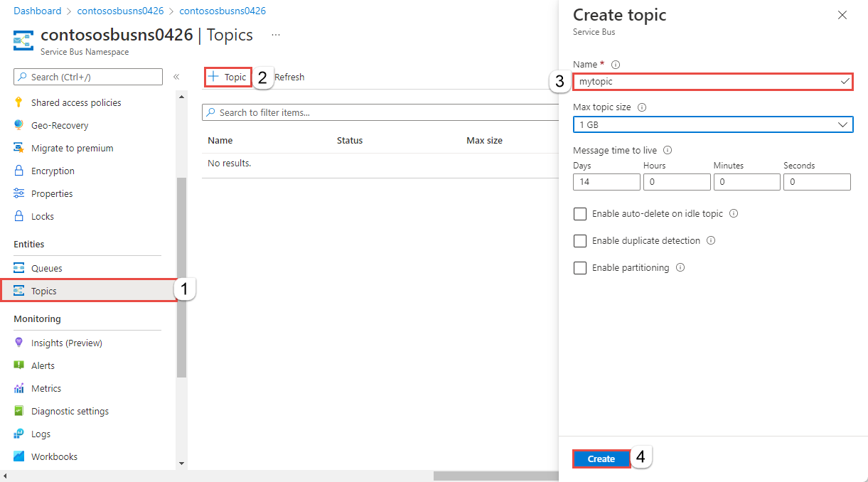Open Metrics menu item
This screenshot has height=482, width=868.
(46, 388)
